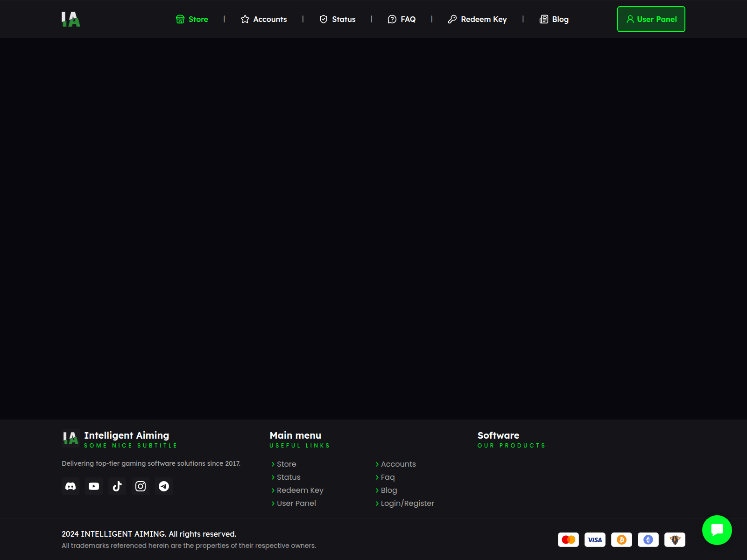This screenshot has height=560, width=747.
Task: Click the 'OUR PRODUCTS' subtitle
Action: (x=511, y=446)
